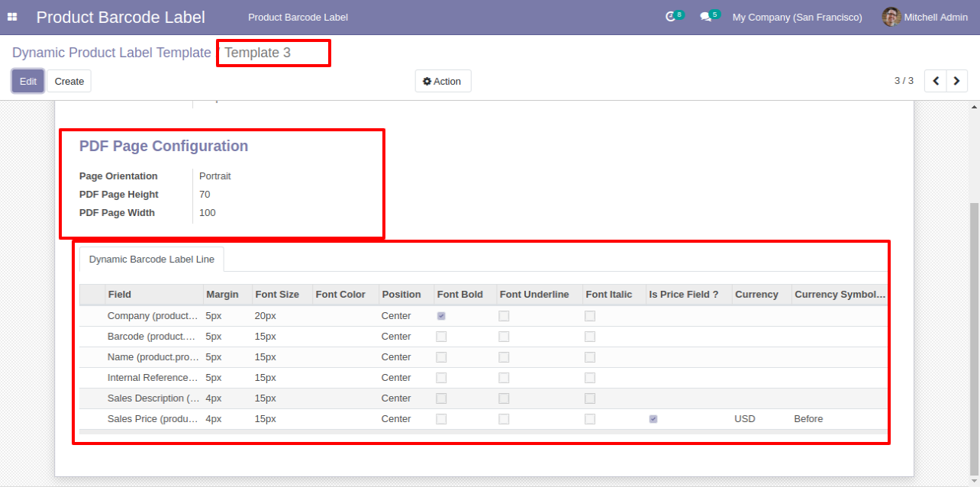Click the Center position in Sales Price row
The image size is (980, 487).
(x=396, y=419)
